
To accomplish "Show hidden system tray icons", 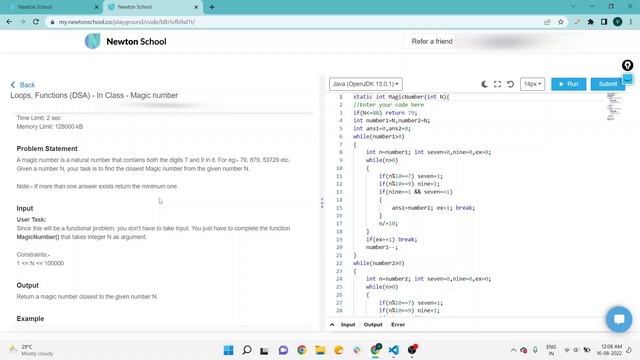I will click(513, 350).
